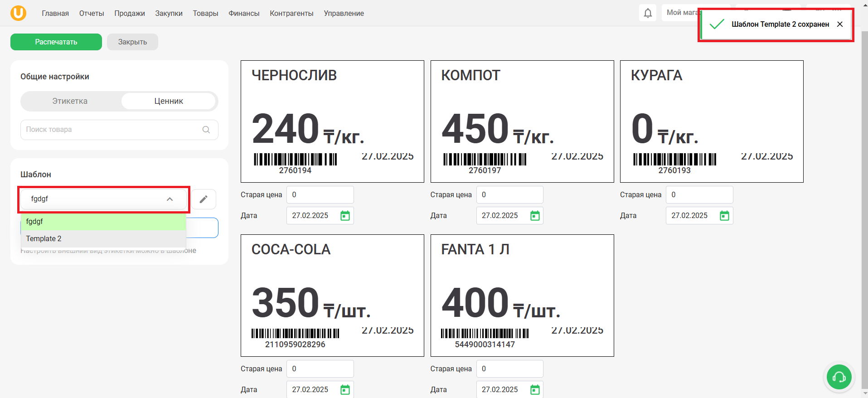
Task: Open support chat headset icon
Action: 839,377
